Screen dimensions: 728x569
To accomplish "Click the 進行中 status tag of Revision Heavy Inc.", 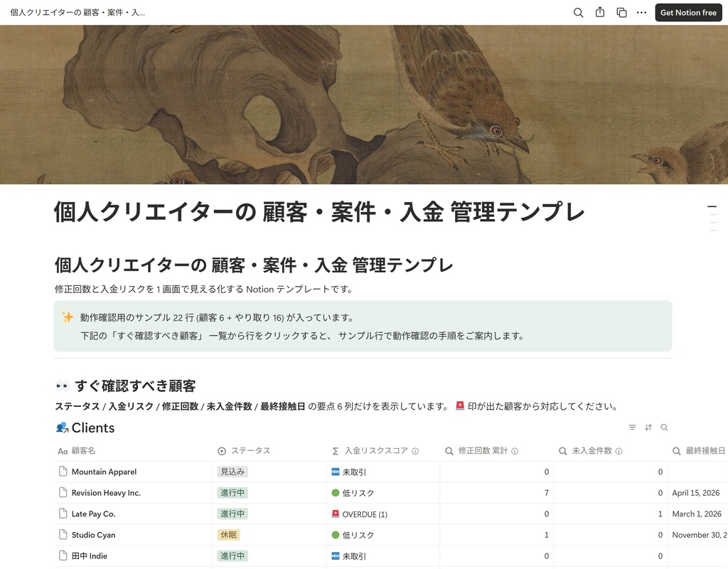I will (x=232, y=493).
